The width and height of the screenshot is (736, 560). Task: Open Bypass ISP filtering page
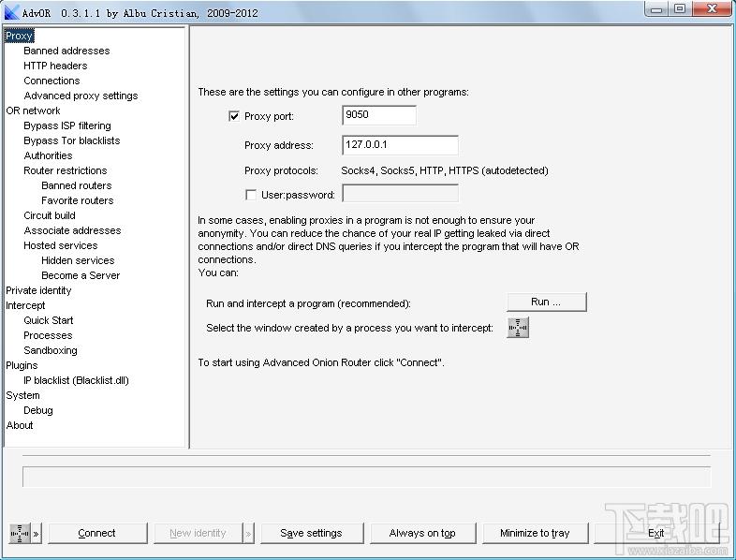(67, 125)
